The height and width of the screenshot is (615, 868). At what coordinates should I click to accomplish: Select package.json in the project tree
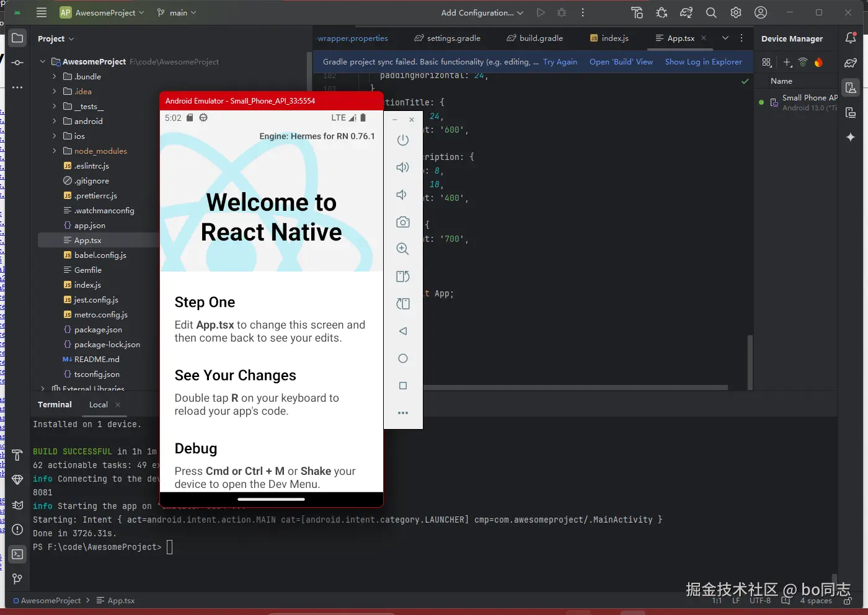tap(98, 330)
